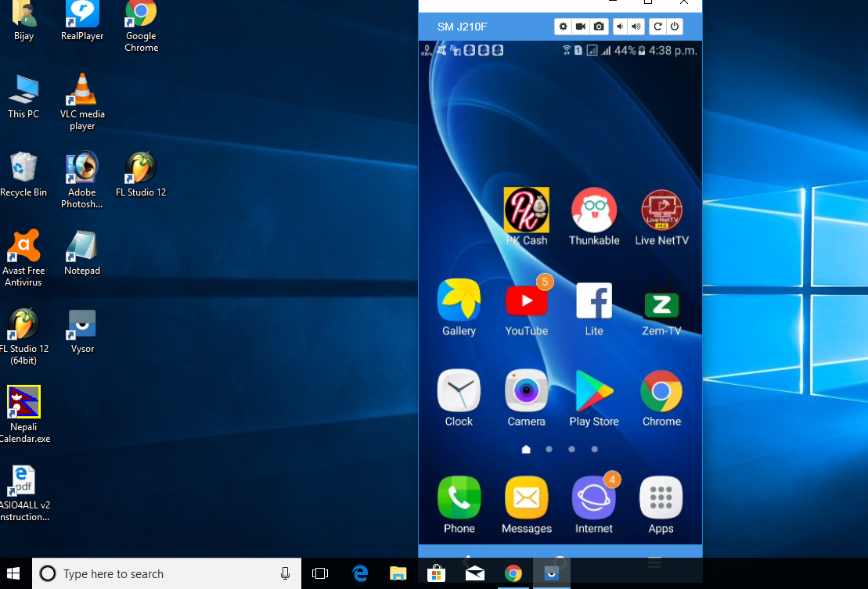This screenshot has height=589, width=868.
Task: Open Mail app from taskbar
Action: coord(475,573)
